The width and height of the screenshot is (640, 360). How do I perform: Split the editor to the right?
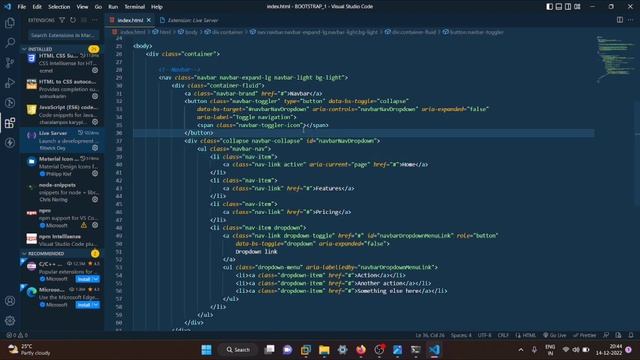point(620,20)
